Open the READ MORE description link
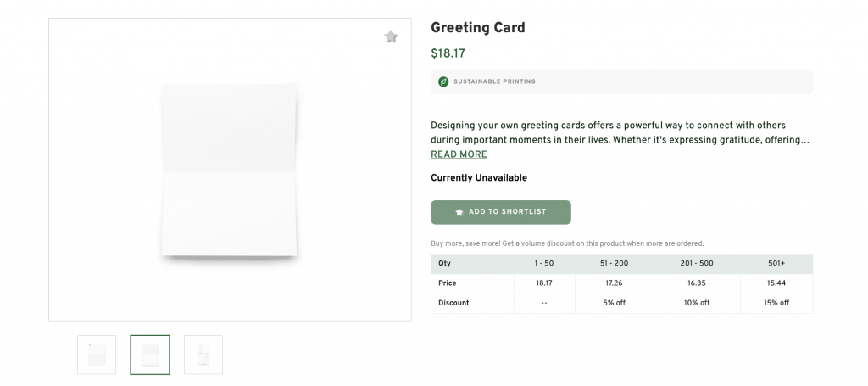This screenshot has height=386, width=868. (x=459, y=154)
